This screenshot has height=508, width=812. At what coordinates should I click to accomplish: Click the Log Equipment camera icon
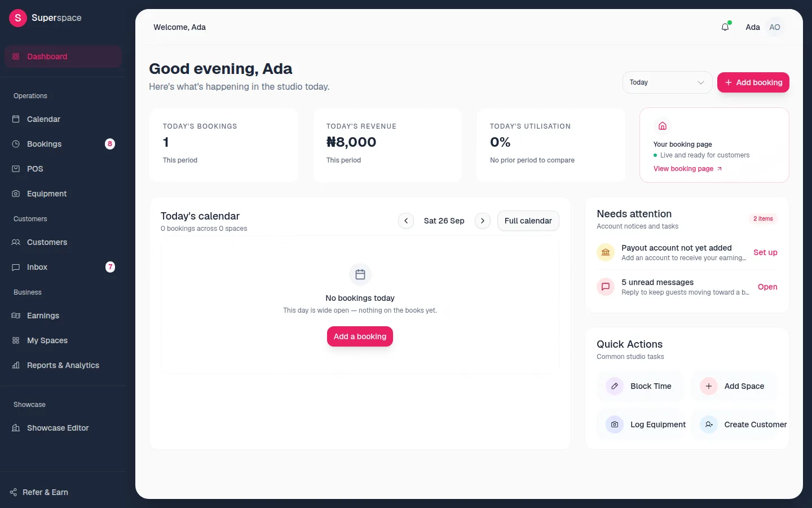pyautogui.click(x=615, y=424)
